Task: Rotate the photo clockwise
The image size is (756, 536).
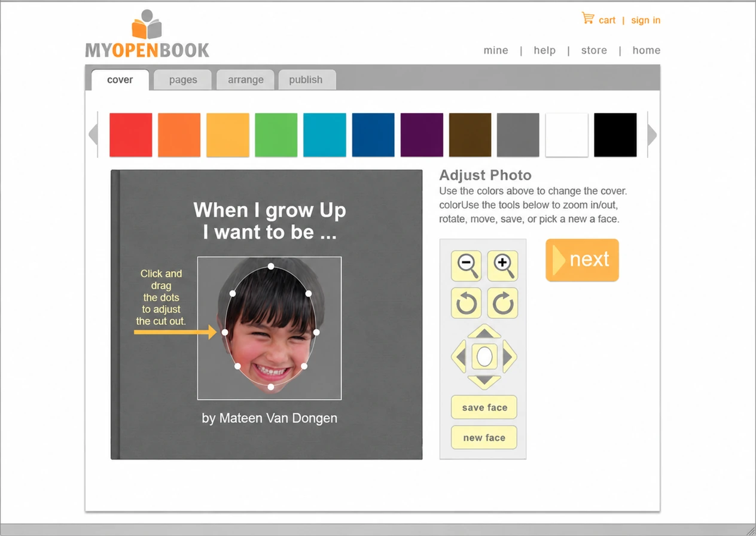Action: (502, 303)
